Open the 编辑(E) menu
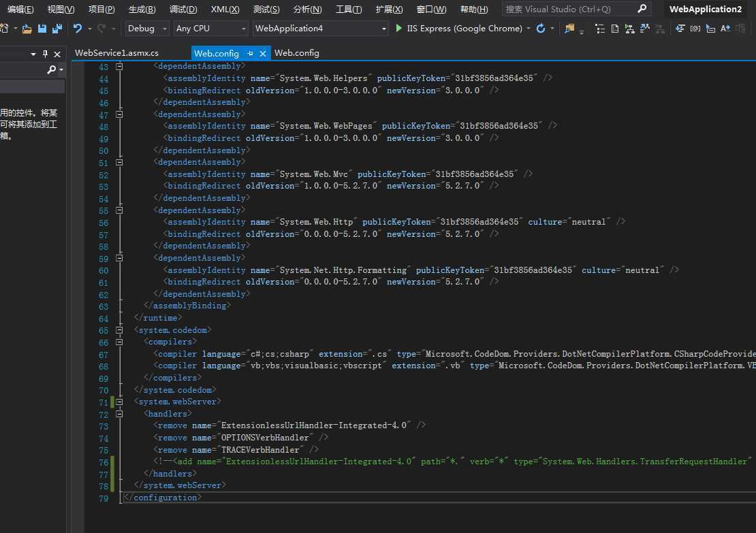Screen dimensions: 756x533 tap(20, 9)
